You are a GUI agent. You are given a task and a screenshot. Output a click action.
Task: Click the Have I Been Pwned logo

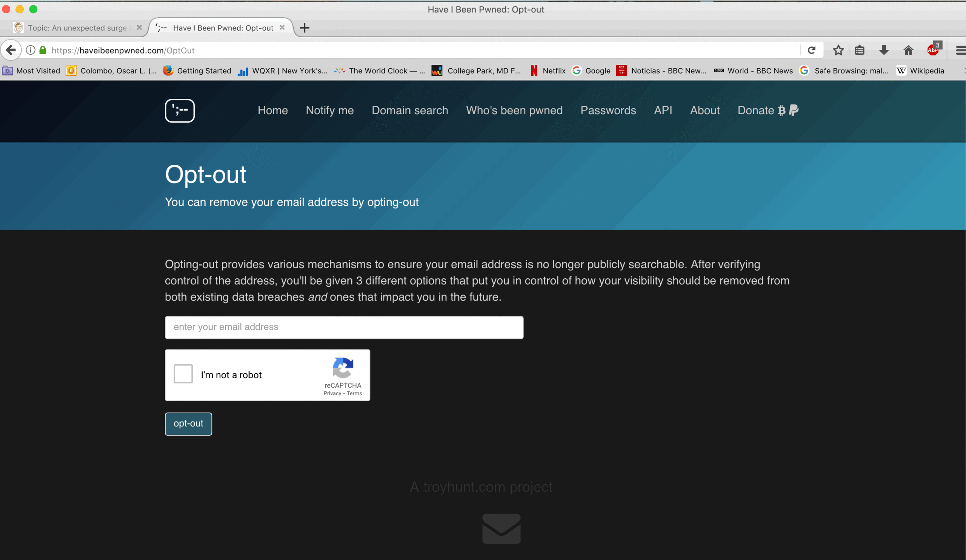(179, 111)
